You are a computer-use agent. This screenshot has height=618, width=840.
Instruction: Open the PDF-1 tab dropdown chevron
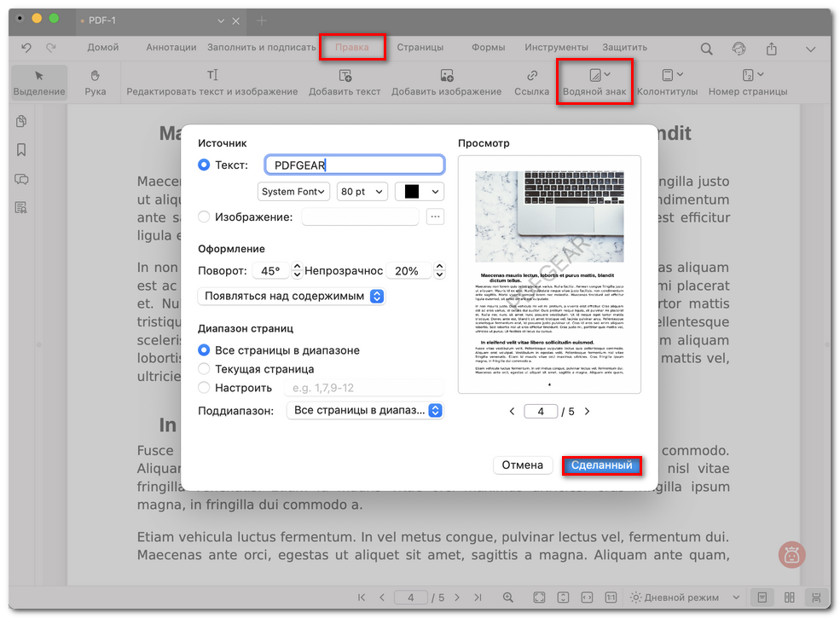pyautogui.click(x=221, y=21)
